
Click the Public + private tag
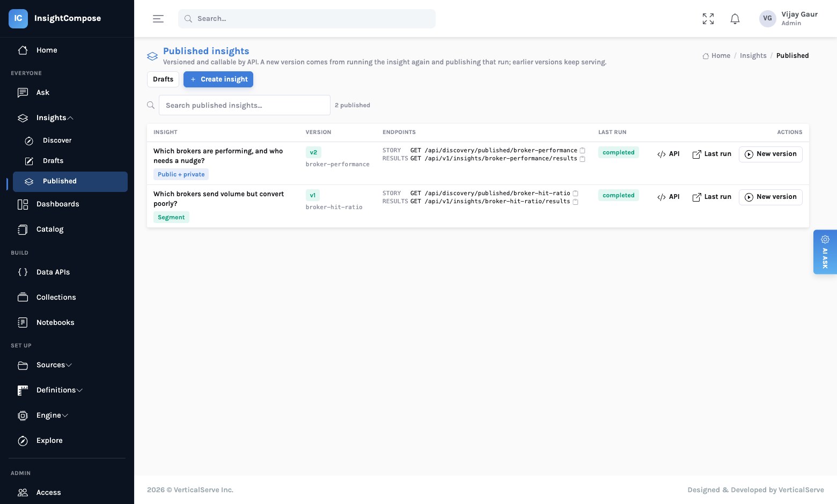point(181,174)
